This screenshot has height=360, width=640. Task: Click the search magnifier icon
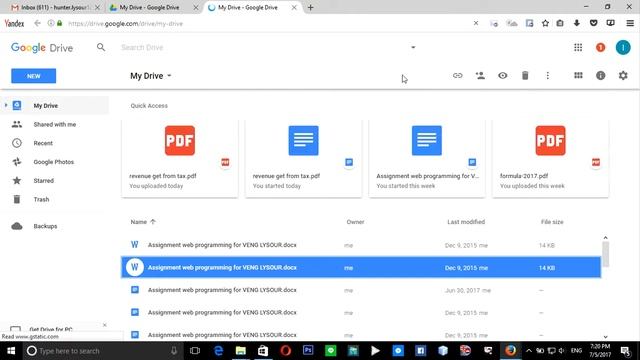(x=101, y=47)
